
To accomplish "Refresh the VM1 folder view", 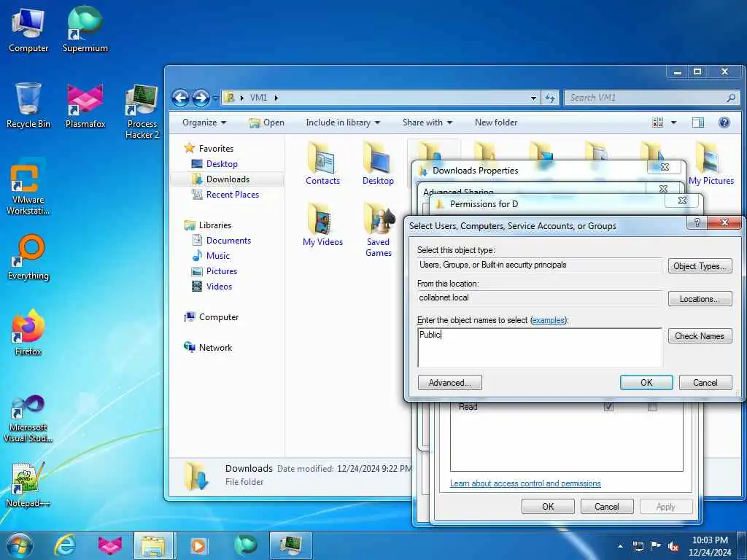I will click(550, 98).
